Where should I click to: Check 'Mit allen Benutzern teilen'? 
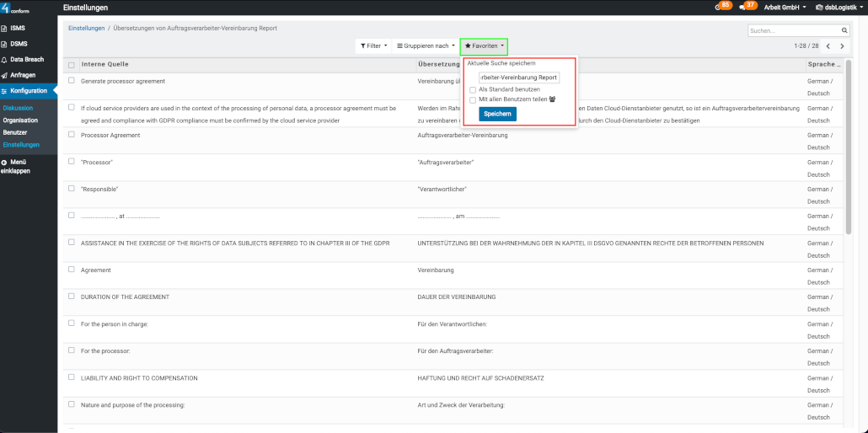point(473,99)
